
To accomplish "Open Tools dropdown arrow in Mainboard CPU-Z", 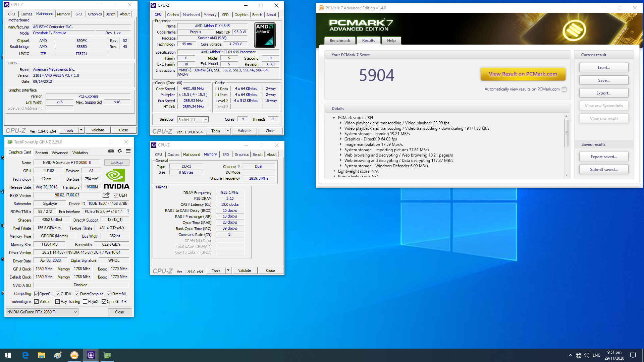I will point(81,130).
